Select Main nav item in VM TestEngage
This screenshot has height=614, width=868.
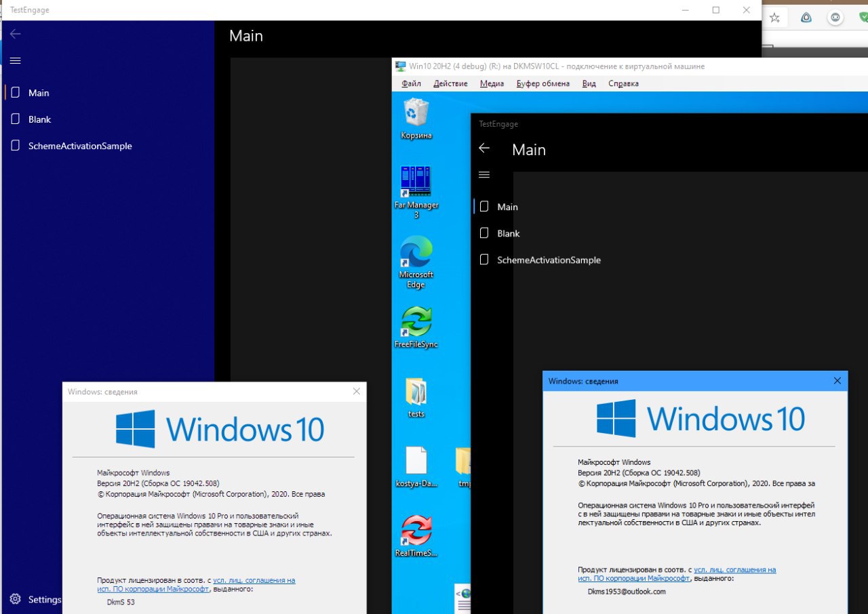507,207
